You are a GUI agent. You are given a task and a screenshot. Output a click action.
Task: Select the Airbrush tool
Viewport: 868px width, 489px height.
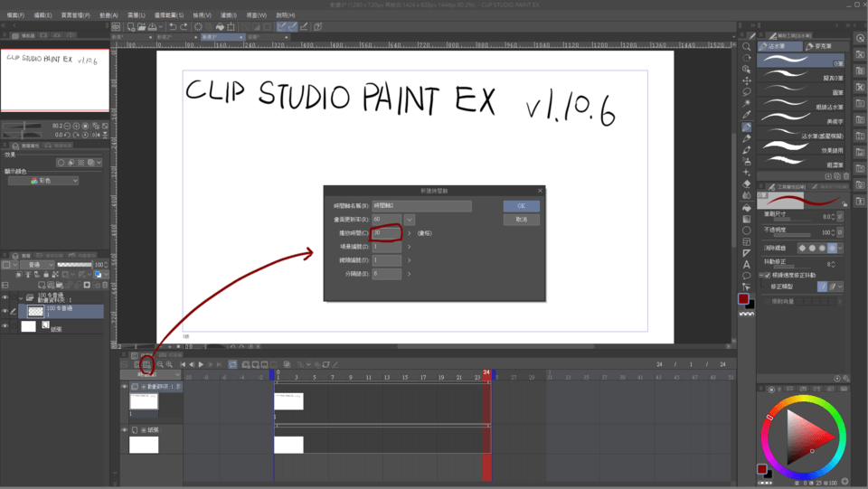coord(746,161)
